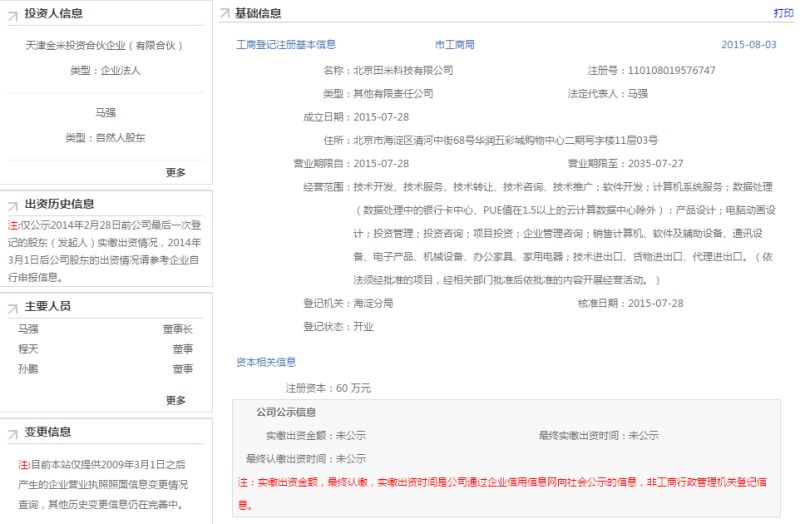Select 马强 row in 主要人员
800x524 pixels.
[x=105, y=329]
